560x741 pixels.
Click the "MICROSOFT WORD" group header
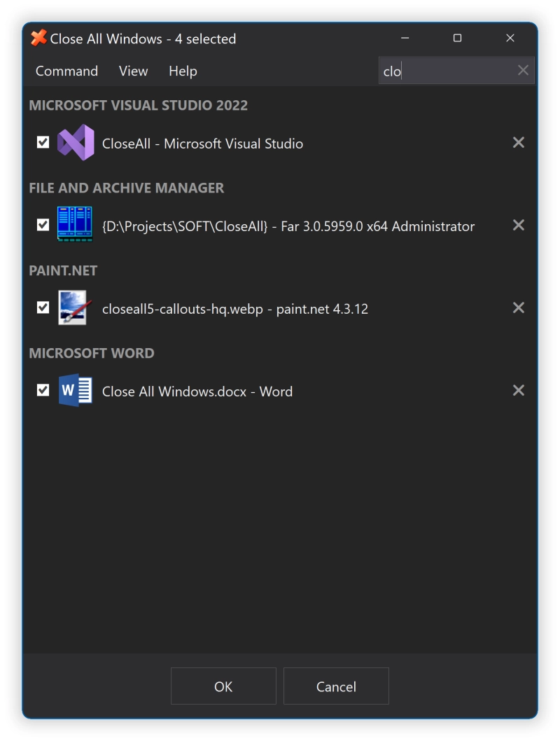tap(92, 353)
